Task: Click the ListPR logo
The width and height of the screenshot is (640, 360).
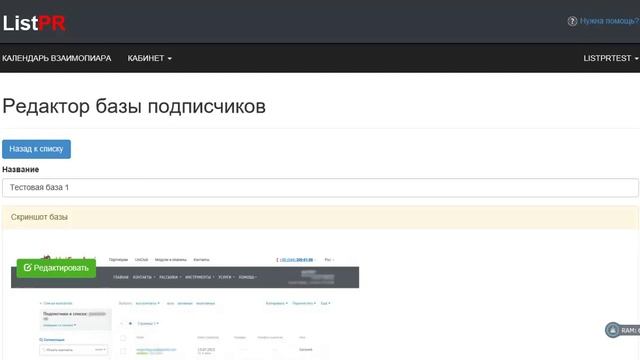Action: click(x=34, y=23)
